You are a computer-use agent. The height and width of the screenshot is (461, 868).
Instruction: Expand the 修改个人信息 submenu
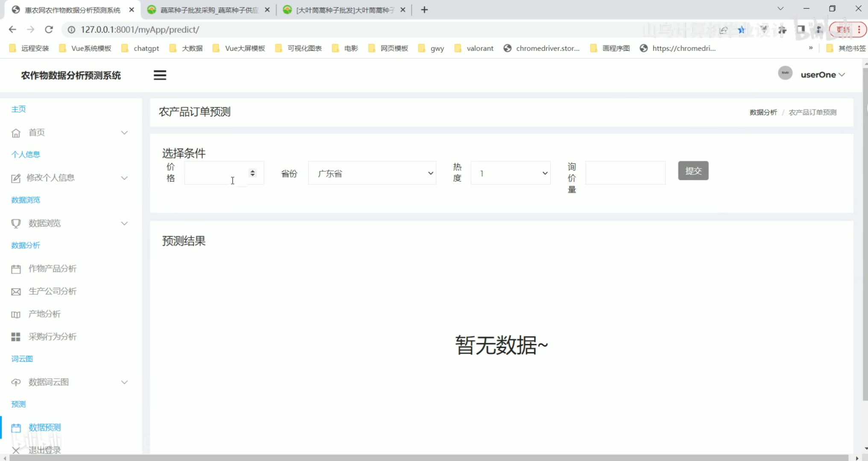click(68, 178)
